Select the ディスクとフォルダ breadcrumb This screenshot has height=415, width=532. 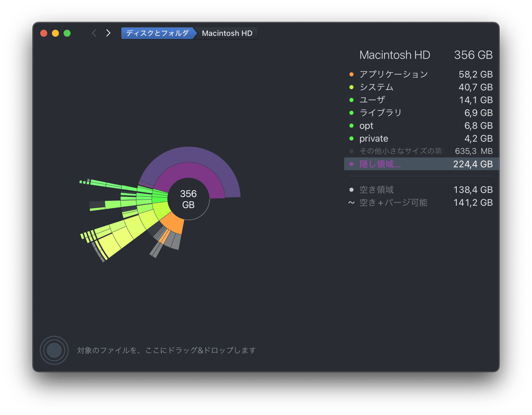pyautogui.click(x=157, y=33)
